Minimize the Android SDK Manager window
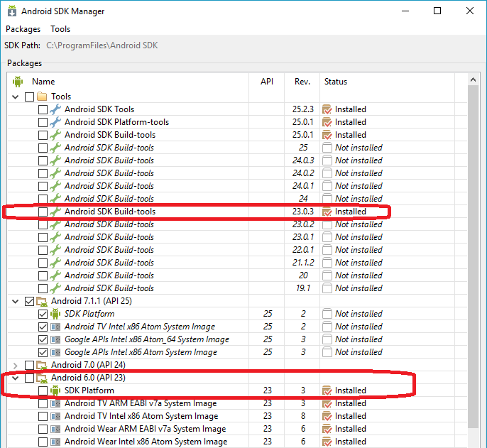 pyautogui.click(x=405, y=11)
